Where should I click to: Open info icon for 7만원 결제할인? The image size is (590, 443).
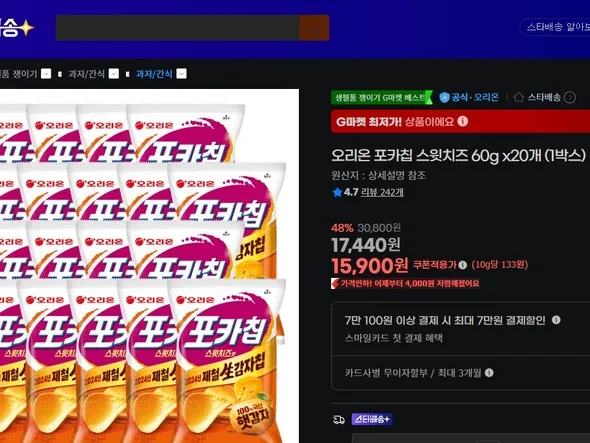point(556,320)
